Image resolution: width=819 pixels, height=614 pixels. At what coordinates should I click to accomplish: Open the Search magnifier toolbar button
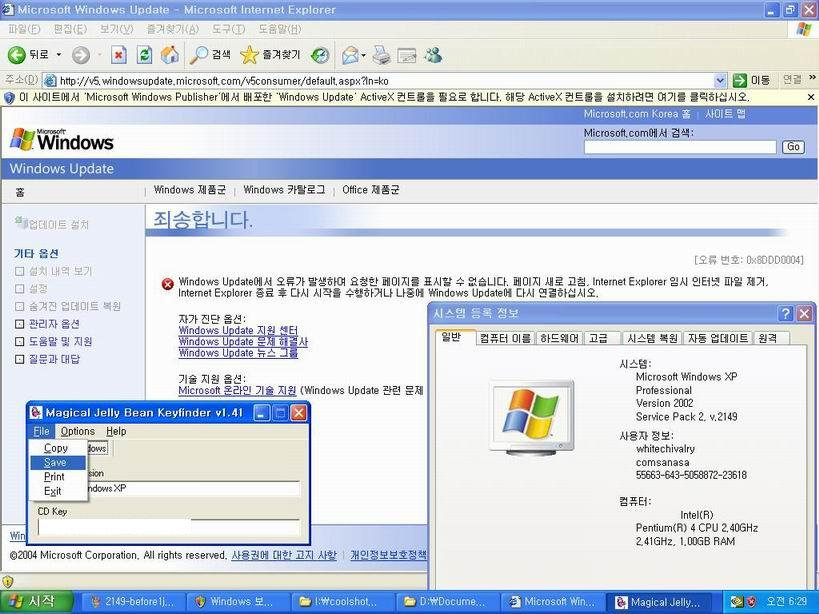tap(209, 55)
